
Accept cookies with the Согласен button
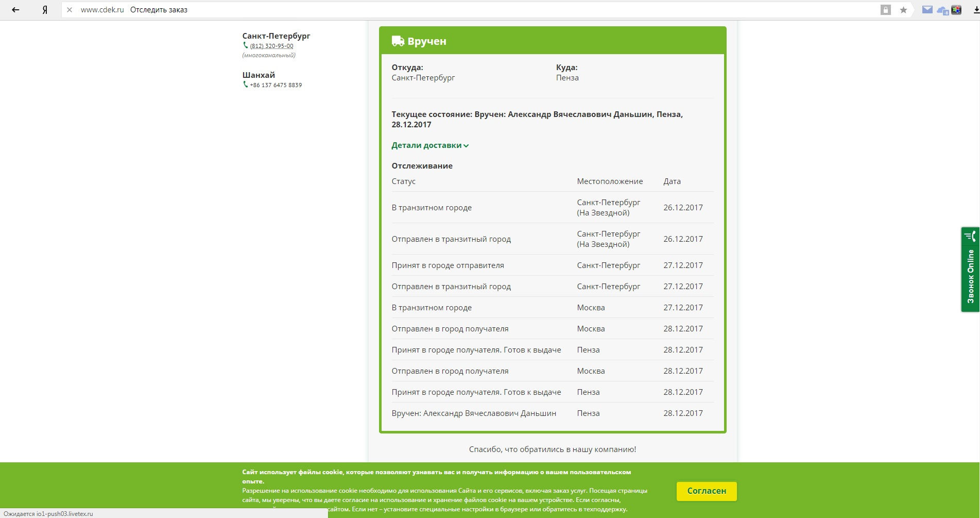pos(707,491)
